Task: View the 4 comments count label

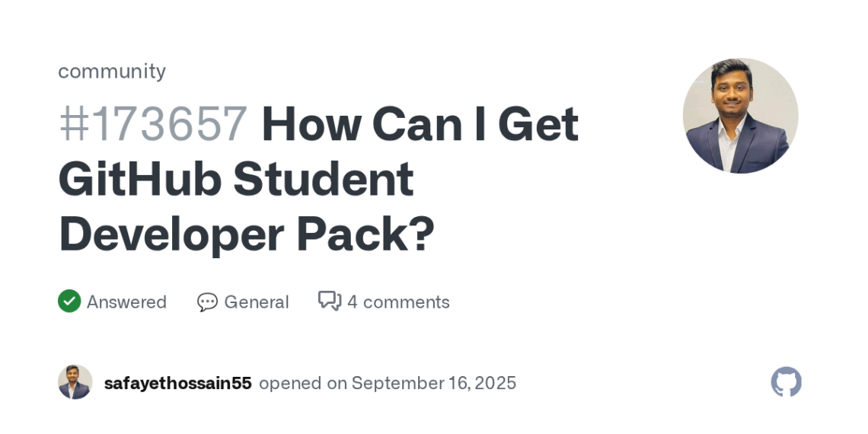Action: 398,302
